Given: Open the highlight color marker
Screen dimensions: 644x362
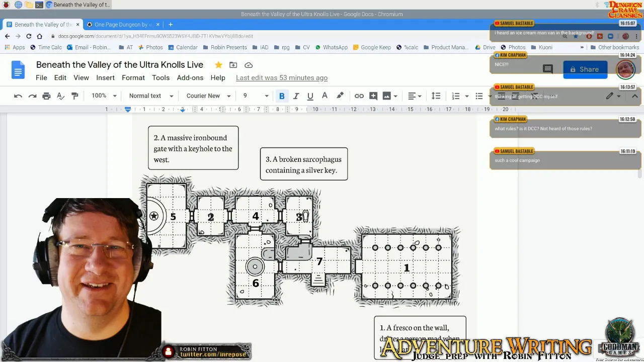Looking at the screenshot, I should pos(340,96).
